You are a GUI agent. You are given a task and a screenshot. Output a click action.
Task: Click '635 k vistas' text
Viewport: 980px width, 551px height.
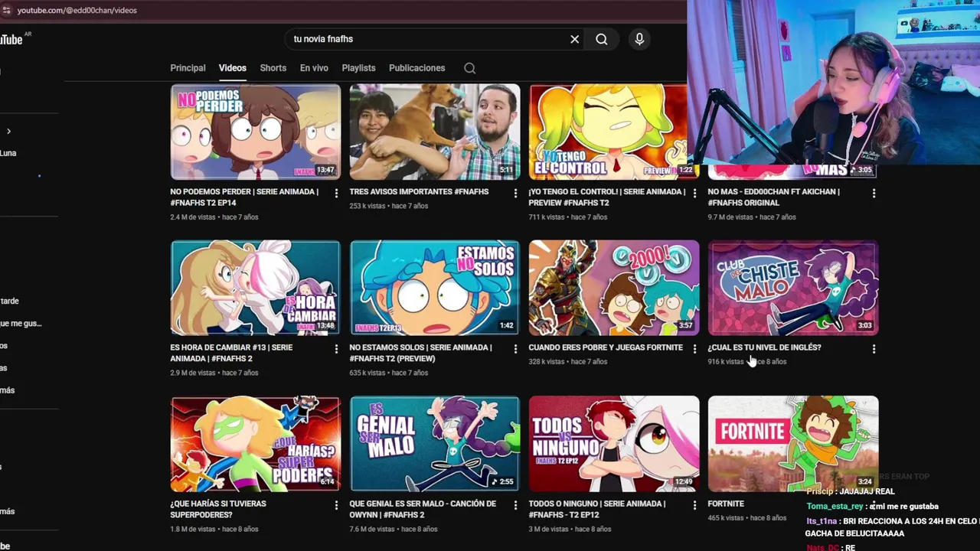369,373
